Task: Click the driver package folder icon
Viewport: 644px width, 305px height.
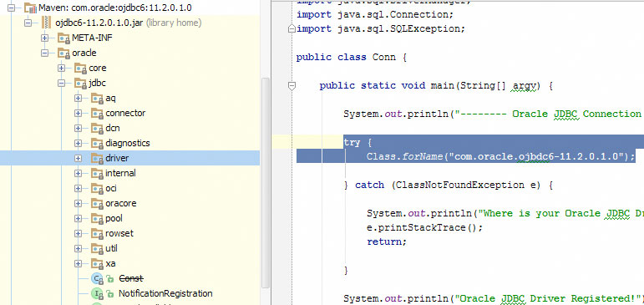Action: (97, 158)
